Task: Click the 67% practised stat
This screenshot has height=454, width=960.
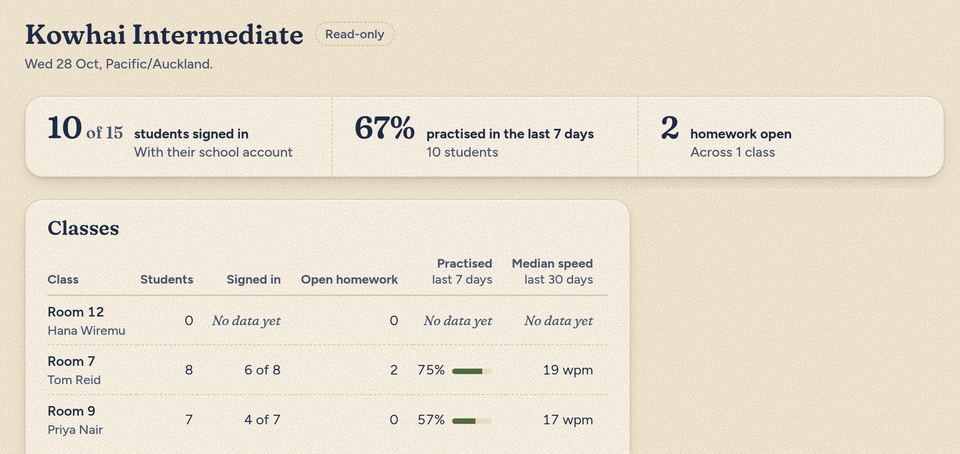Action: [384, 129]
